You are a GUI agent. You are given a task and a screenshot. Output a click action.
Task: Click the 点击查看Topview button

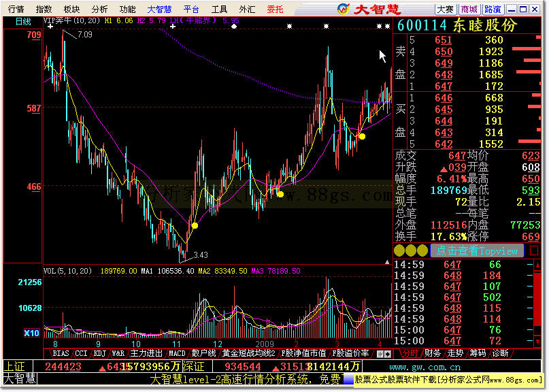point(476,251)
